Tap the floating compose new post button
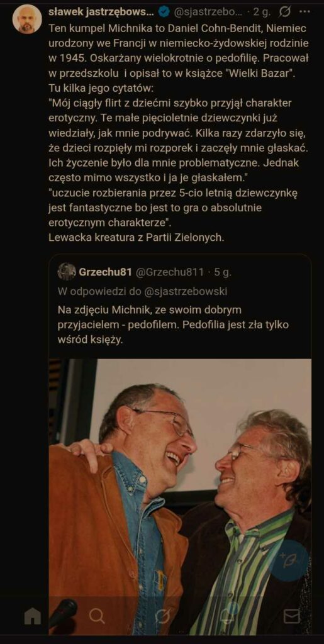This screenshot has width=324, height=644. [x=290, y=560]
